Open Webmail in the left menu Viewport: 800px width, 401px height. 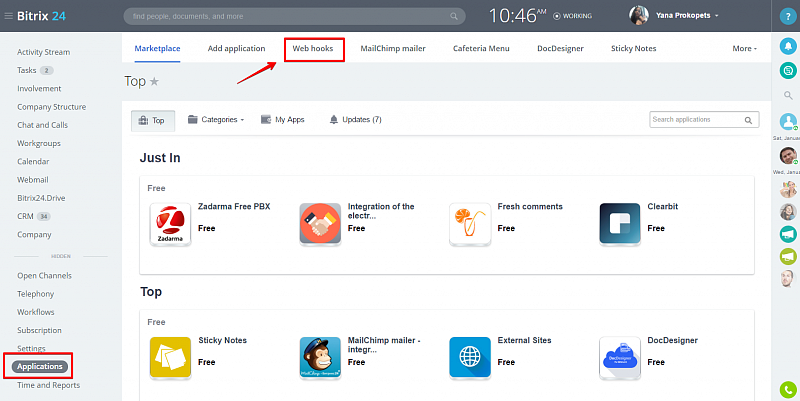click(x=33, y=180)
